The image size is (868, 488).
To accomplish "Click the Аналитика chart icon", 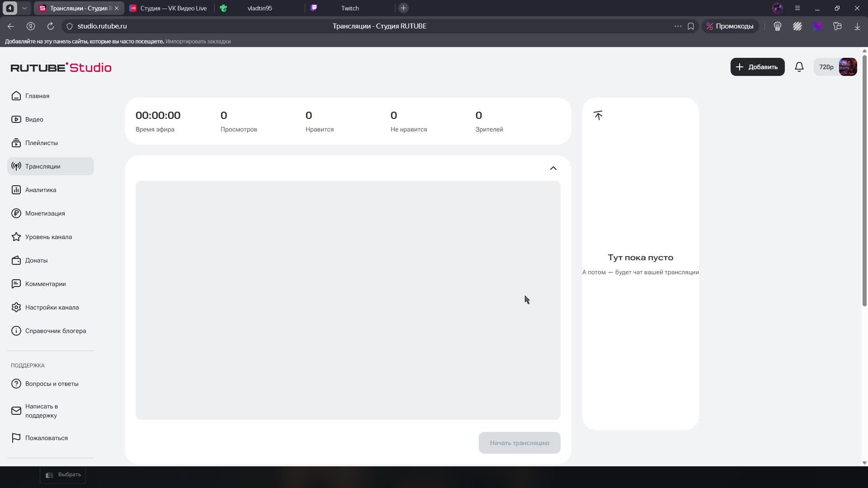I will coord(16,190).
